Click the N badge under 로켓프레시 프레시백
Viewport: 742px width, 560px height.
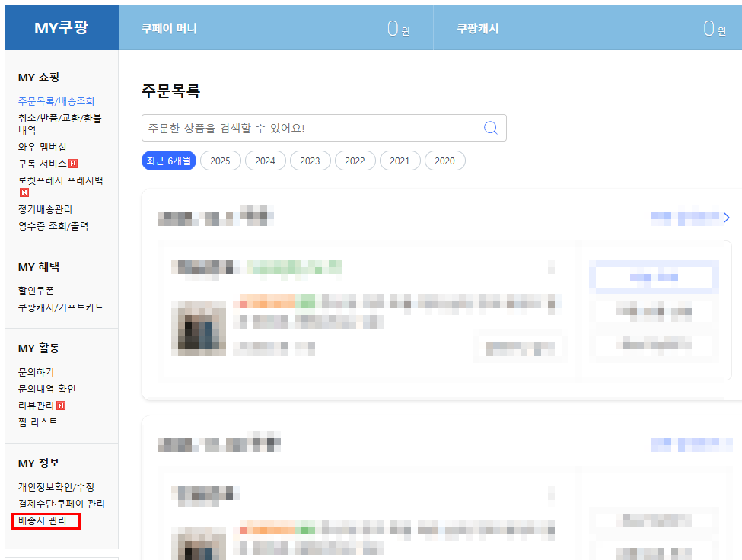pos(24,192)
